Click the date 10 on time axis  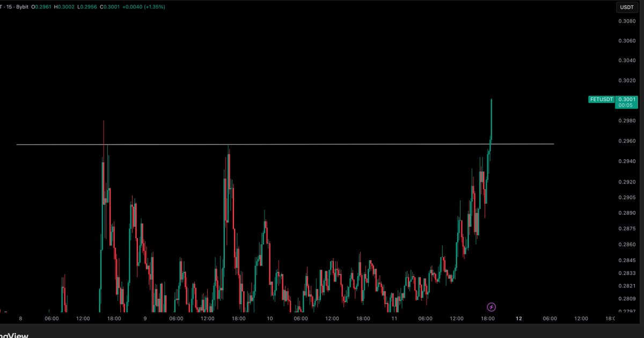[269, 318]
